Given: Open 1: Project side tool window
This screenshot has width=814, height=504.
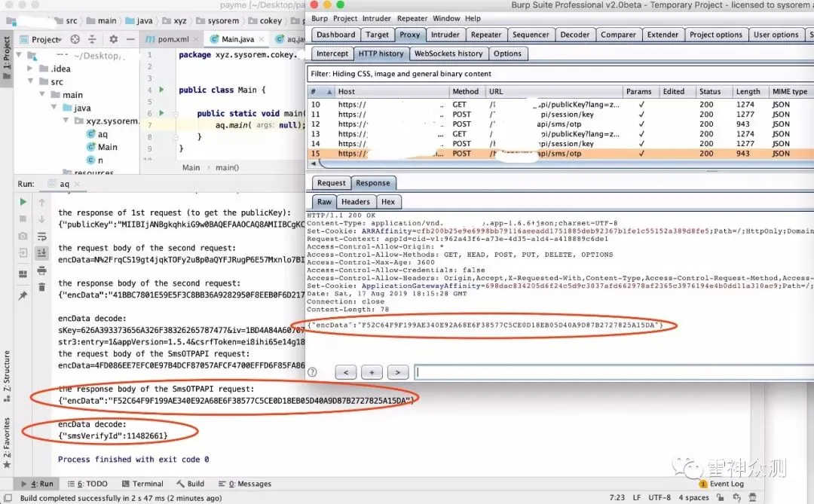Looking at the screenshot, I should [x=7, y=57].
